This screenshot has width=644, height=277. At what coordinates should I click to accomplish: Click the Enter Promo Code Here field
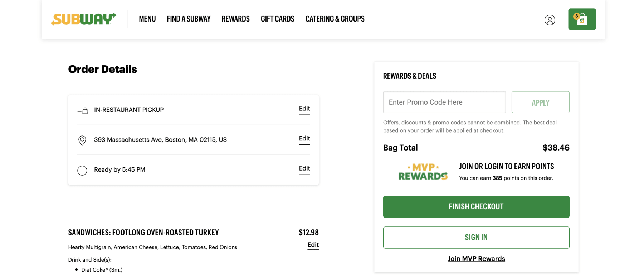click(444, 102)
